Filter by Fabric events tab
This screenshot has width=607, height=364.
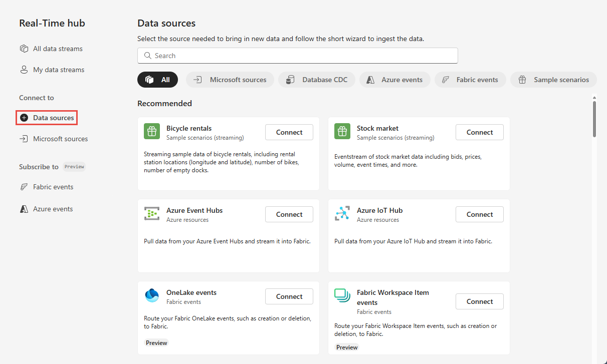point(470,80)
